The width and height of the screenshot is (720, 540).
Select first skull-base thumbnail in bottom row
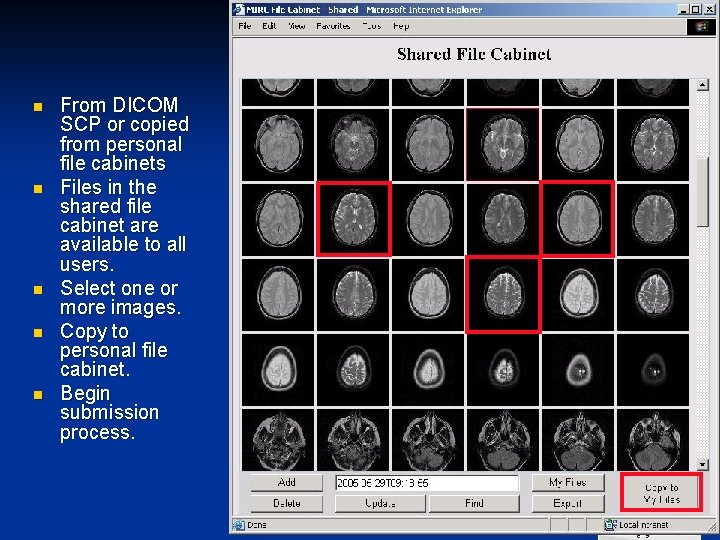[x=278, y=439]
